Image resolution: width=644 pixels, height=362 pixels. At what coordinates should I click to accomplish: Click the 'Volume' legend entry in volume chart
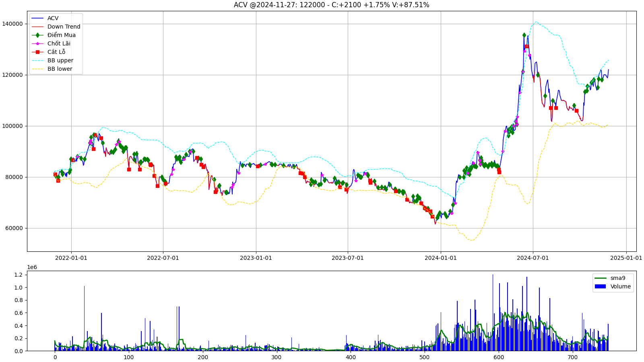[621, 286]
